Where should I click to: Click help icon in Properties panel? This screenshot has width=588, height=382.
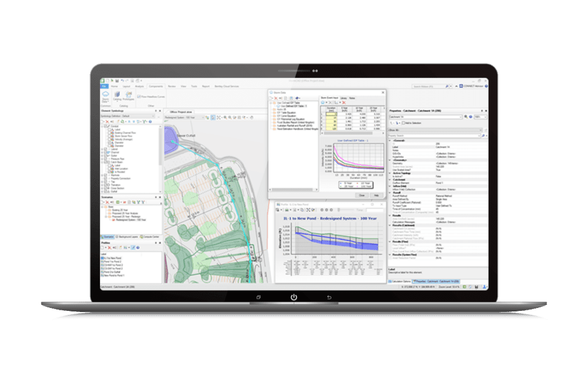(471, 117)
